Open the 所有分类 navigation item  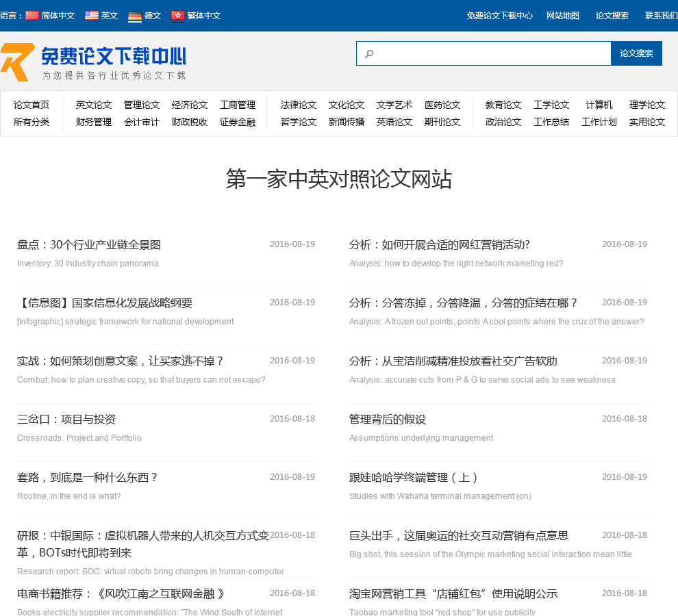click(32, 122)
